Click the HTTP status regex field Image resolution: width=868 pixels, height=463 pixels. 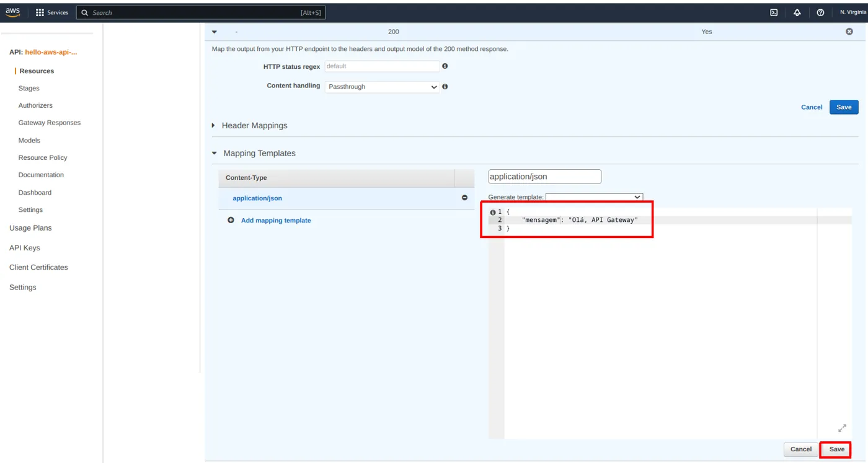click(382, 66)
